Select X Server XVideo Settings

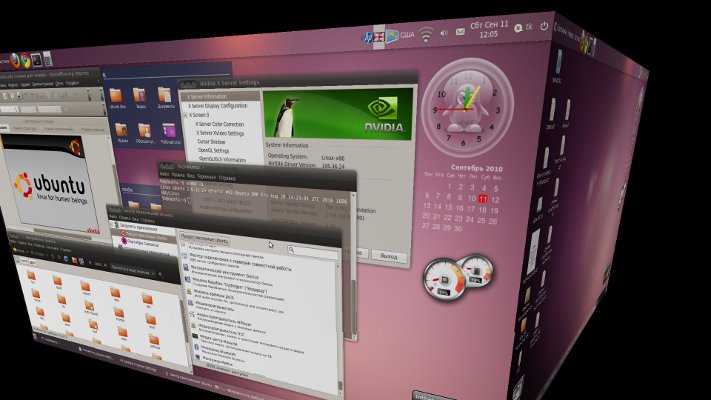pos(220,133)
